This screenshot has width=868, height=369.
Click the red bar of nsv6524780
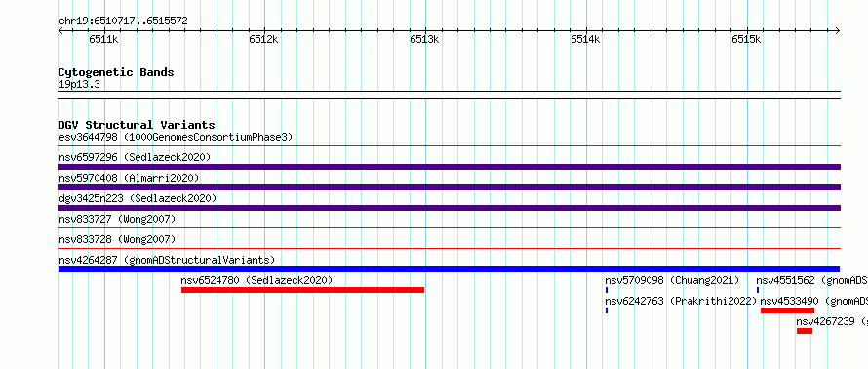[302, 290]
